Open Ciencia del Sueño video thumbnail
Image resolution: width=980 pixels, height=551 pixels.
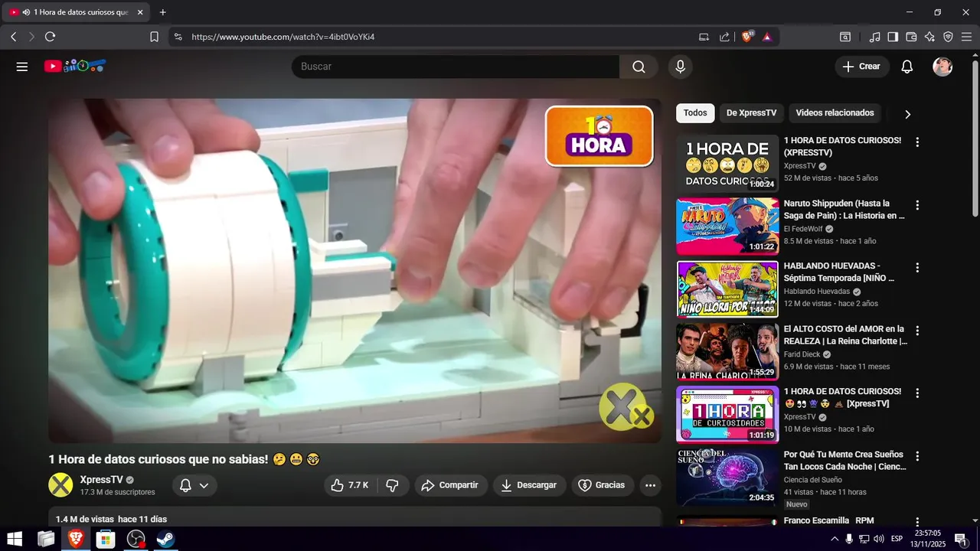(x=727, y=477)
